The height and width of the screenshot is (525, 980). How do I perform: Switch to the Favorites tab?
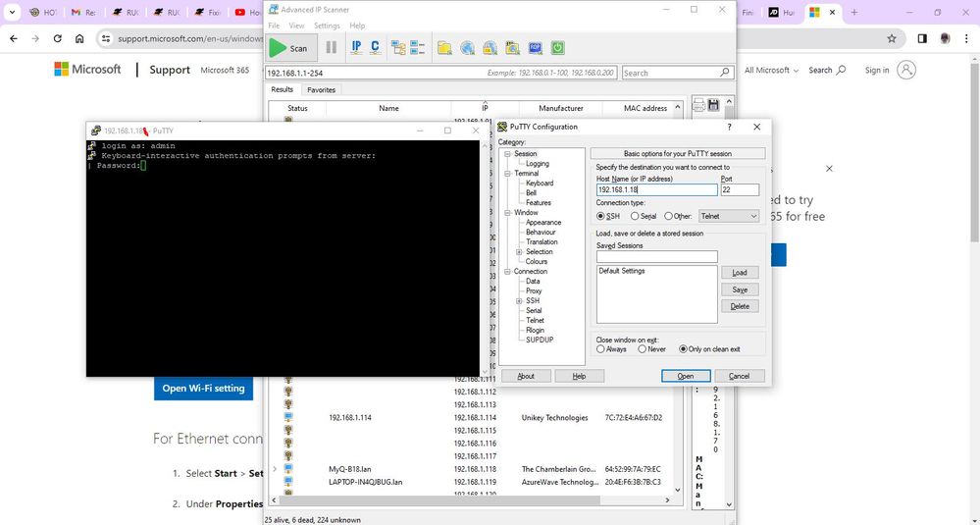pos(321,89)
